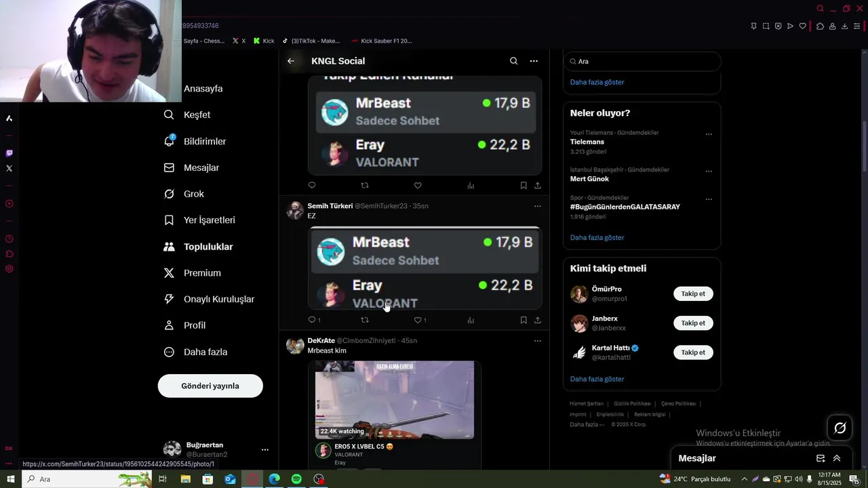Like Semih Türkeri's EZ post
The width and height of the screenshot is (868, 488).
(418, 320)
